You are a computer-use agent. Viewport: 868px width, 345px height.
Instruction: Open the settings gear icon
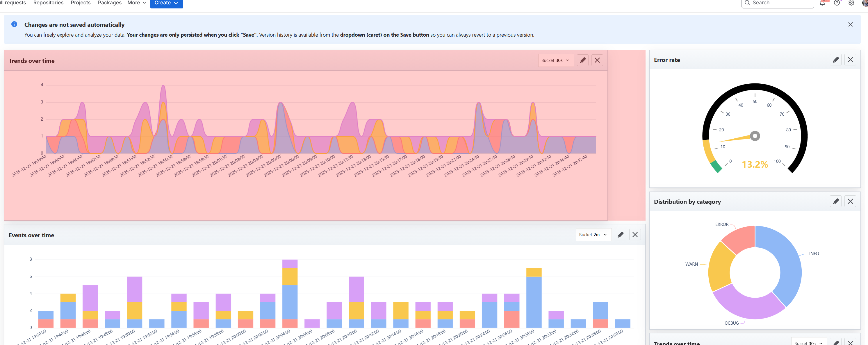click(x=851, y=3)
